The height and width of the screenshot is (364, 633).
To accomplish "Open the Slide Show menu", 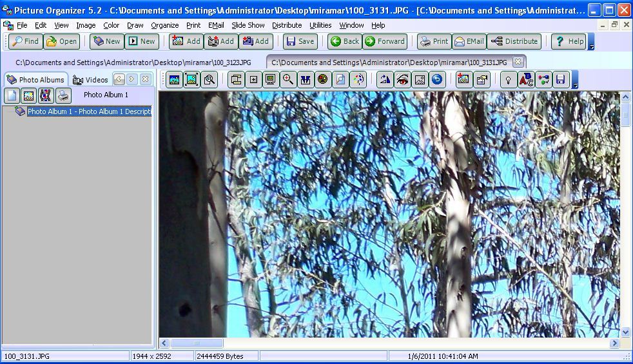I will pos(248,25).
